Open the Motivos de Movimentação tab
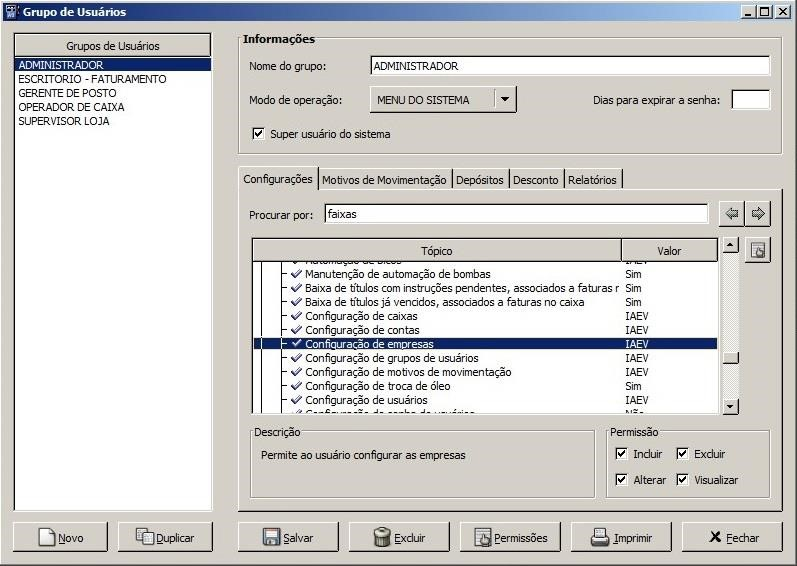 point(384,180)
